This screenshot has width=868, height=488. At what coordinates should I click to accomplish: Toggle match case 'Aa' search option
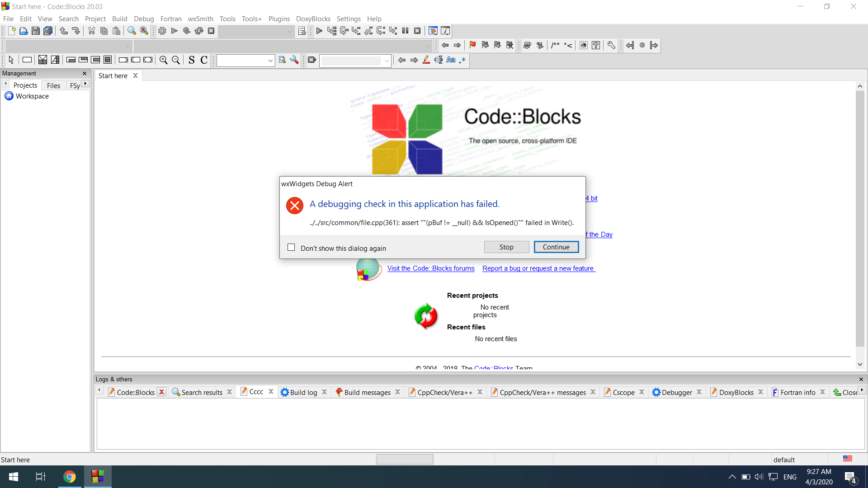(x=451, y=60)
